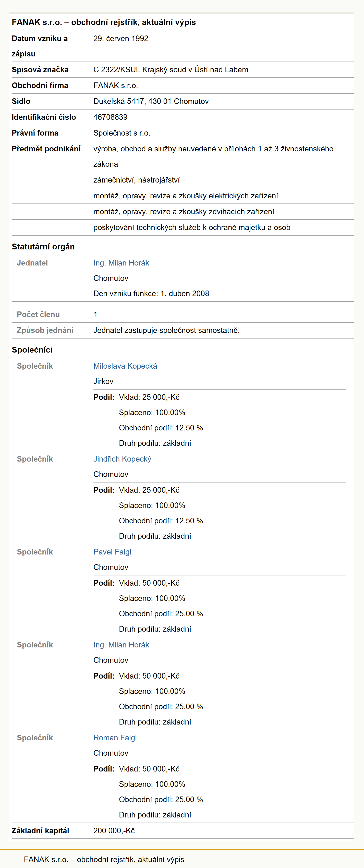Screen dimensions: 364x868
Task: Select identification number 46708839
Action: (x=110, y=117)
